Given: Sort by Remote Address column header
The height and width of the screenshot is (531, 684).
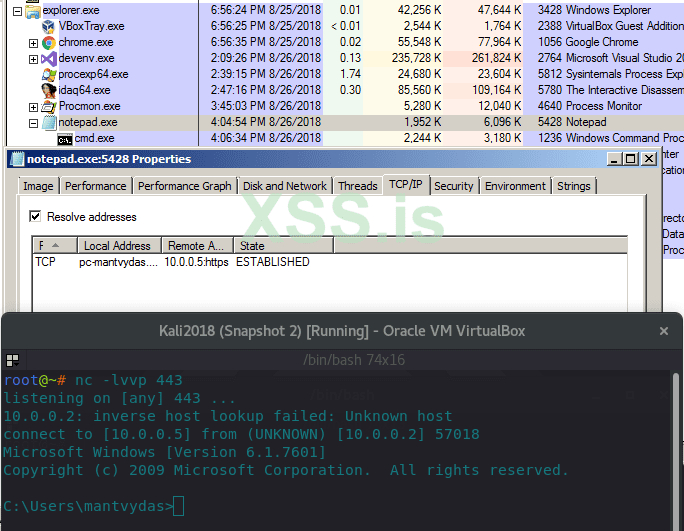Looking at the screenshot, I should [198, 246].
